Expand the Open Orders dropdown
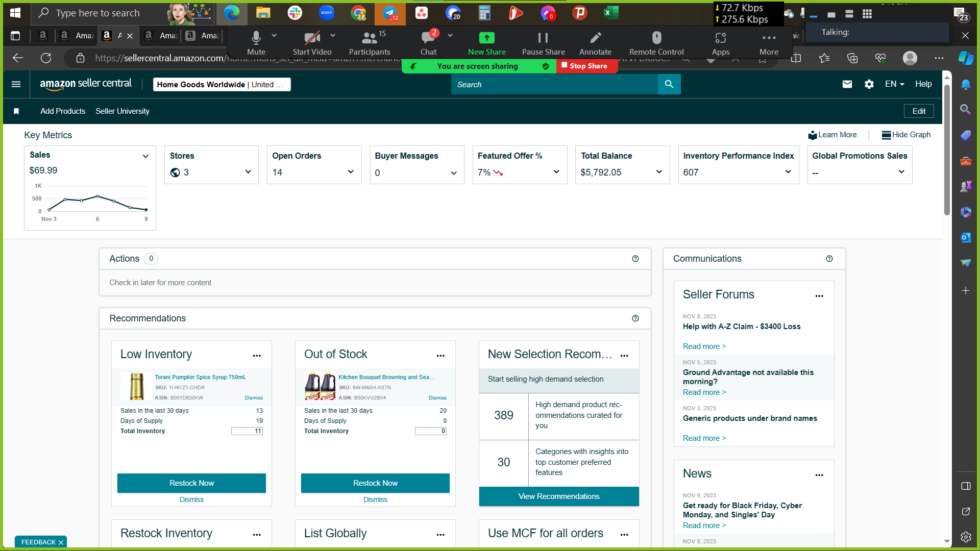 coord(351,172)
